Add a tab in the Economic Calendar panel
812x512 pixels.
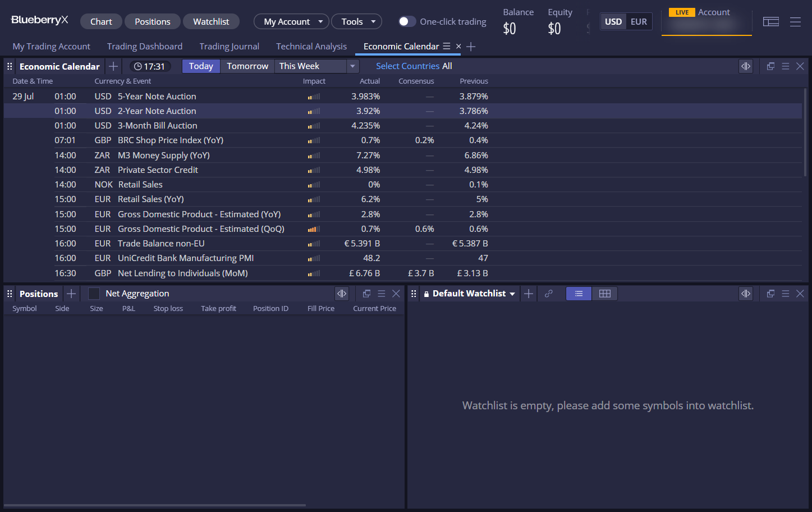113,66
